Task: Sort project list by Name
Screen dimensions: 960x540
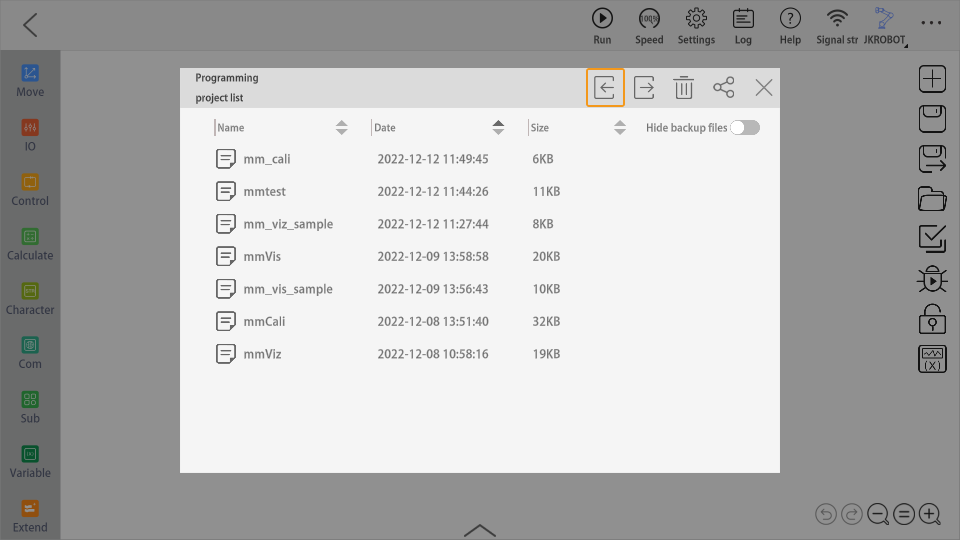Action: click(342, 128)
